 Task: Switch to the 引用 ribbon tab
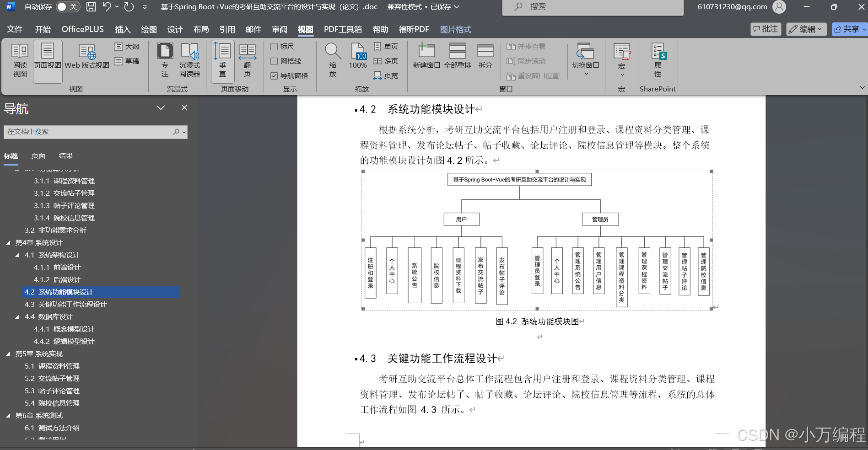(x=227, y=29)
